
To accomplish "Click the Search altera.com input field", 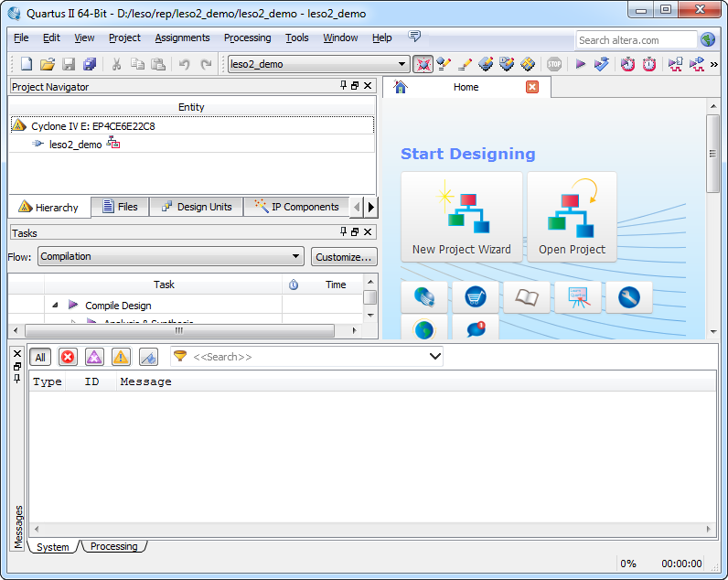I will 636,40.
